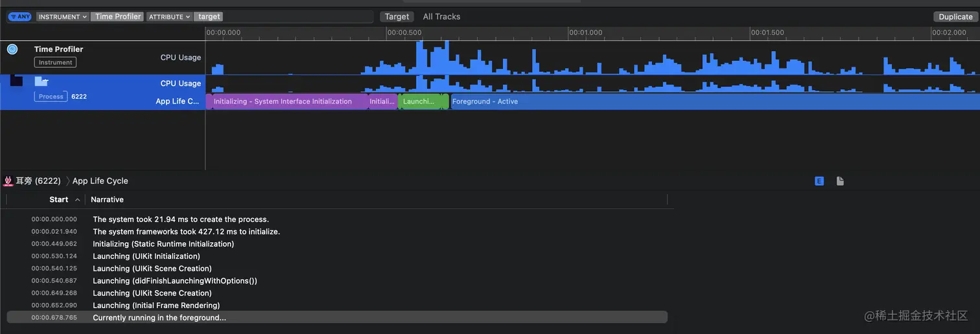Select 'Launching (didFinishLaunchingWithOptions())' row
Viewport: 980px width, 334px height.
[337, 281]
